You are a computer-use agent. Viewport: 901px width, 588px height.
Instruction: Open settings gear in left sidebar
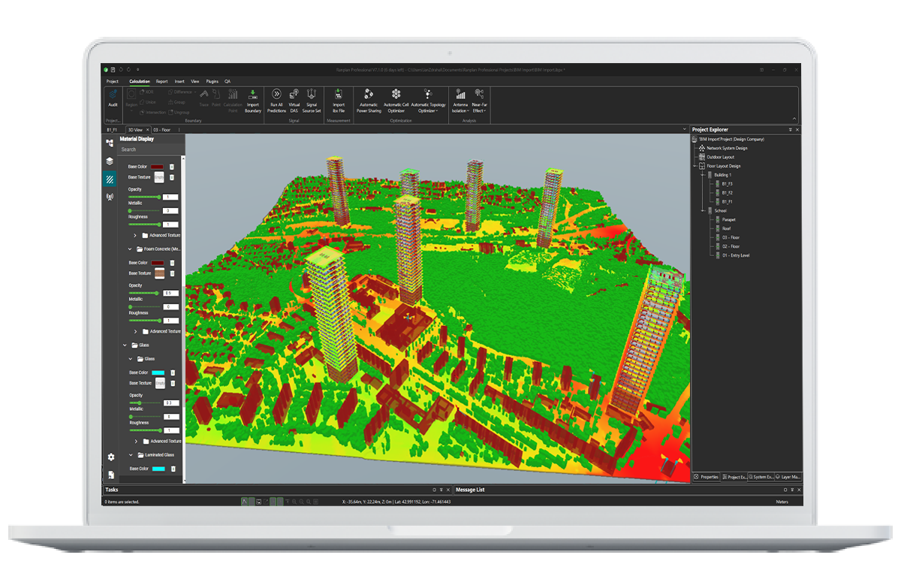point(111,457)
